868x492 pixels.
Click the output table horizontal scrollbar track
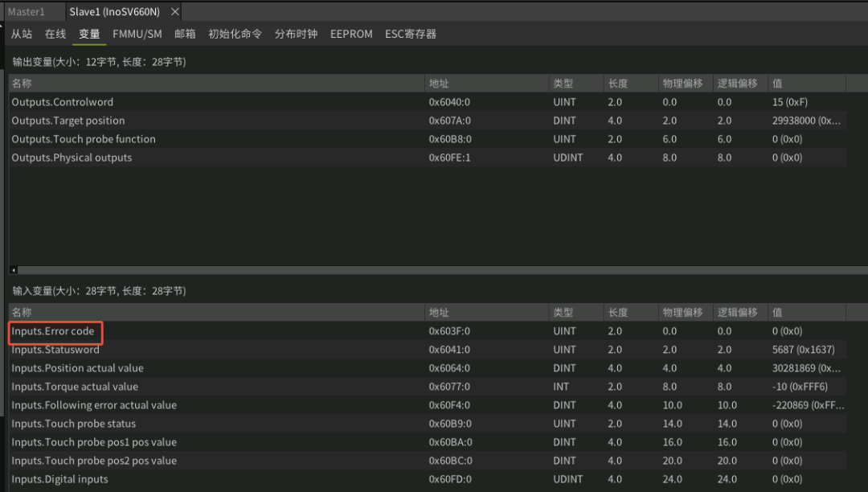click(443, 270)
